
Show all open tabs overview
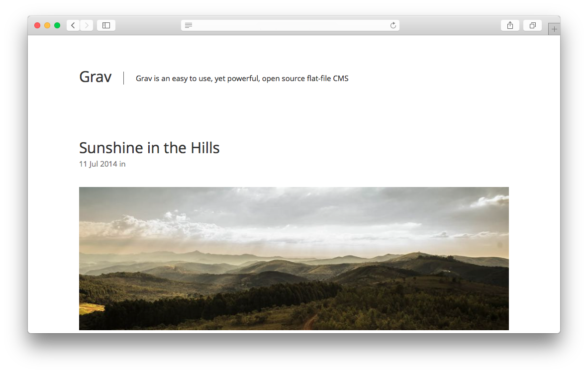532,25
